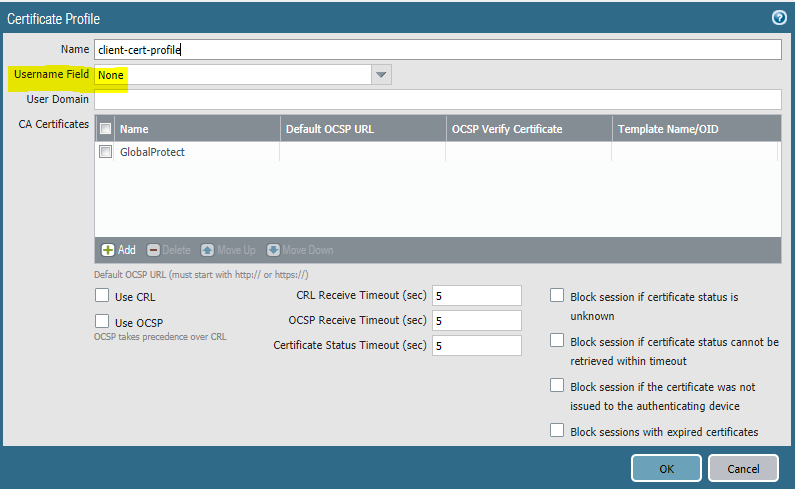Click the Move Down arrow icon

273,250
